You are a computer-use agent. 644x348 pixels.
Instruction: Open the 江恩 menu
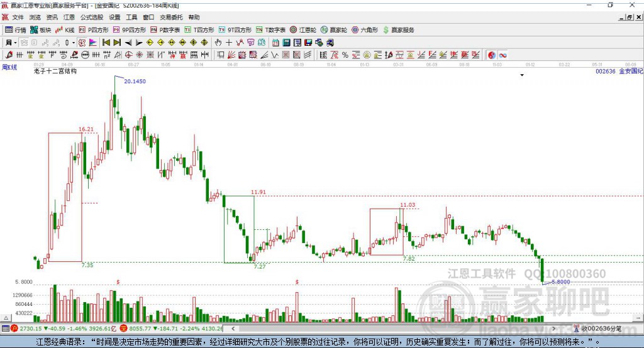(69, 17)
